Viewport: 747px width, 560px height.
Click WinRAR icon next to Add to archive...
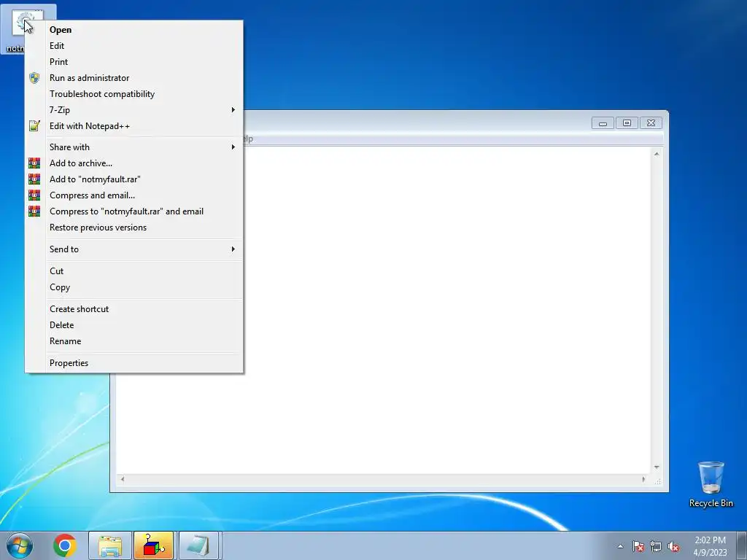pos(34,163)
